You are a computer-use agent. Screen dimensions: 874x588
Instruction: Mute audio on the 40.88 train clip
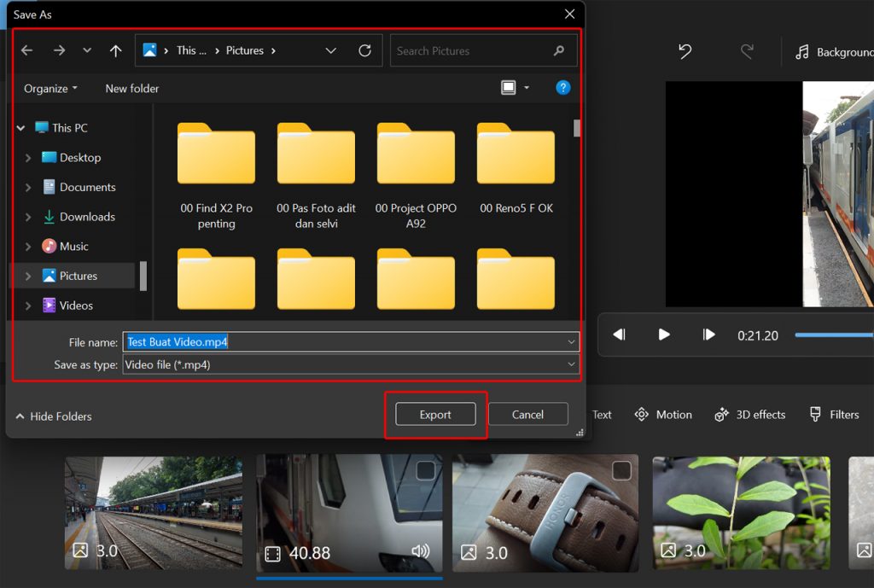(x=420, y=551)
